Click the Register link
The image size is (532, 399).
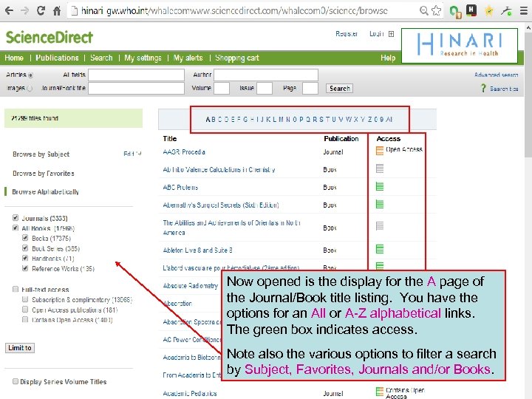click(x=347, y=34)
